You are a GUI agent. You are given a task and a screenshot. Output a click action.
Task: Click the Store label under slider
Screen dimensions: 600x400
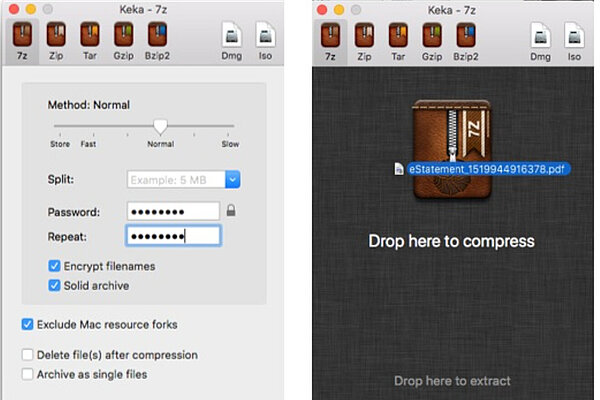tap(60, 144)
